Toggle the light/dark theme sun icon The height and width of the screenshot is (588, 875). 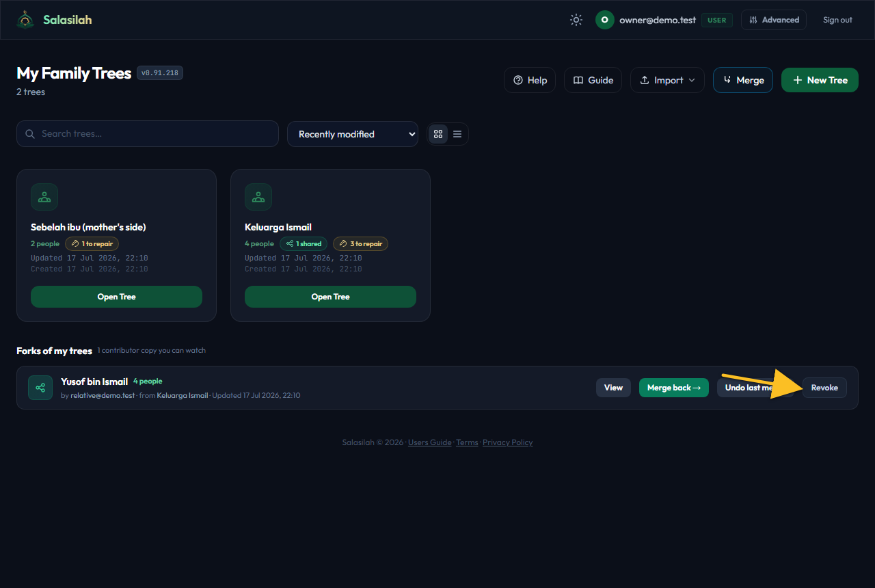[576, 20]
